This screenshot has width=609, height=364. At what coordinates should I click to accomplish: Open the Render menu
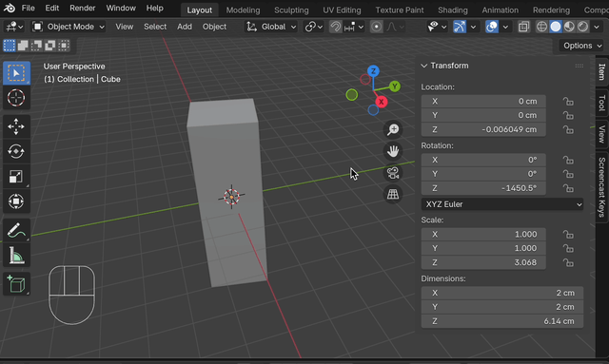[x=83, y=8]
